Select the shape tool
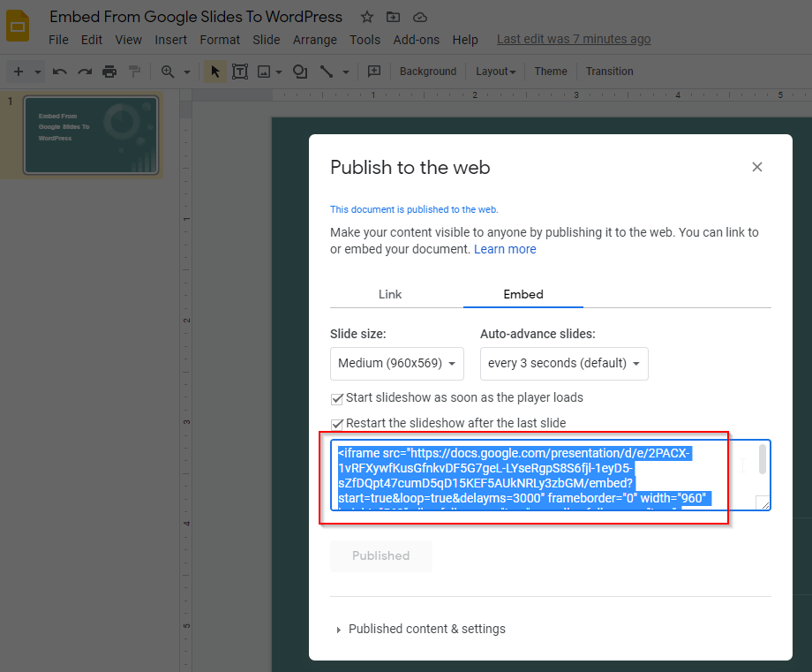 (x=300, y=72)
